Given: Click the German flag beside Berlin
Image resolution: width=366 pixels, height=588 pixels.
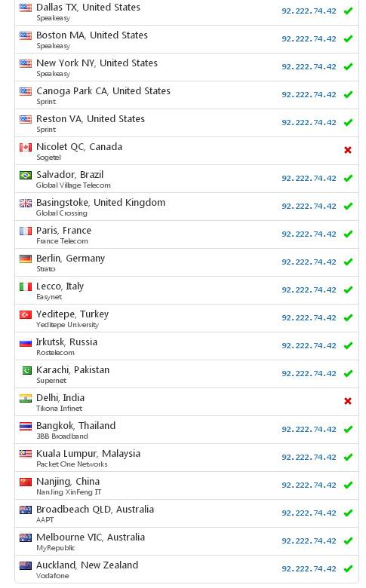Looking at the screenshot, I should 26,259.
